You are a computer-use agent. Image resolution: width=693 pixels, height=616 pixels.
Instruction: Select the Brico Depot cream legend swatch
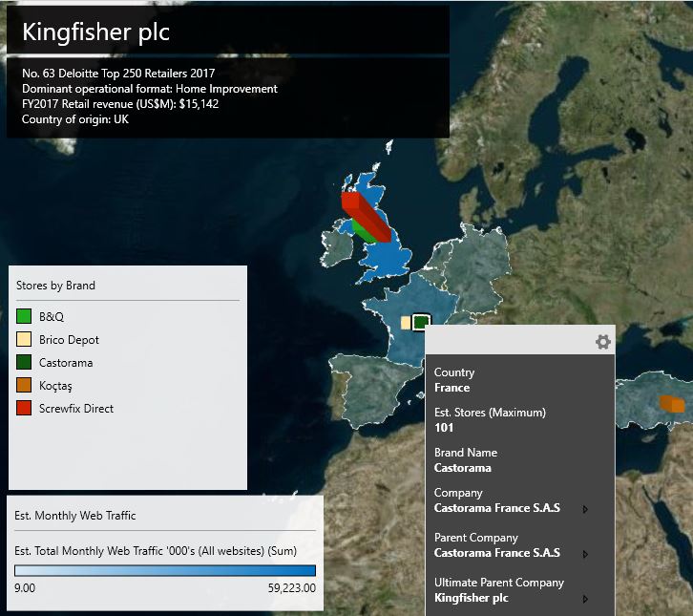[24, 339]
